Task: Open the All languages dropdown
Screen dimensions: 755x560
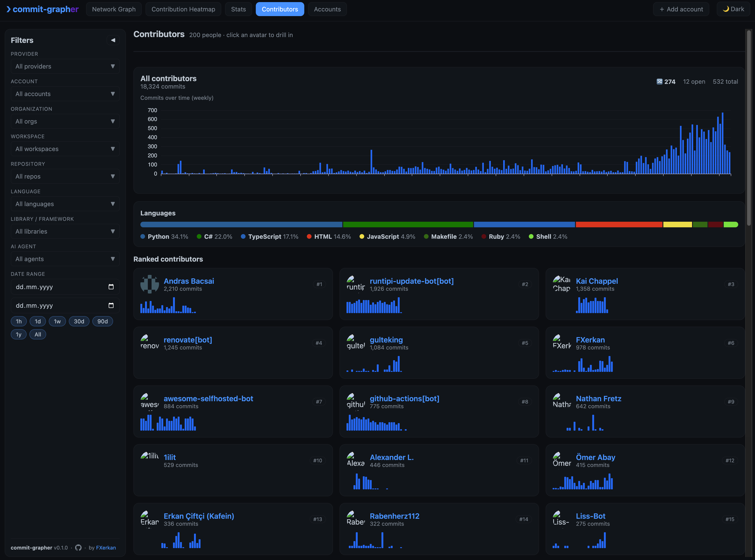Action: click(x=65, y=204)
